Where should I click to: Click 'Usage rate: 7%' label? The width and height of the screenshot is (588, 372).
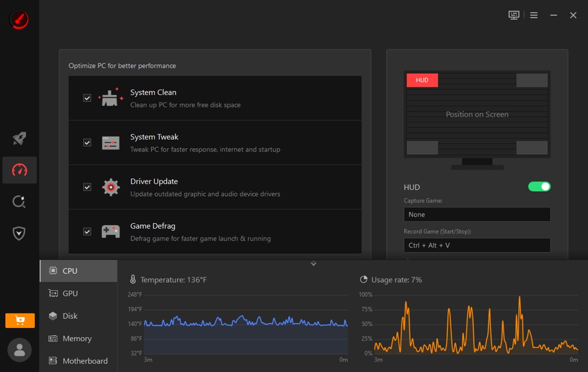[396, 280]
